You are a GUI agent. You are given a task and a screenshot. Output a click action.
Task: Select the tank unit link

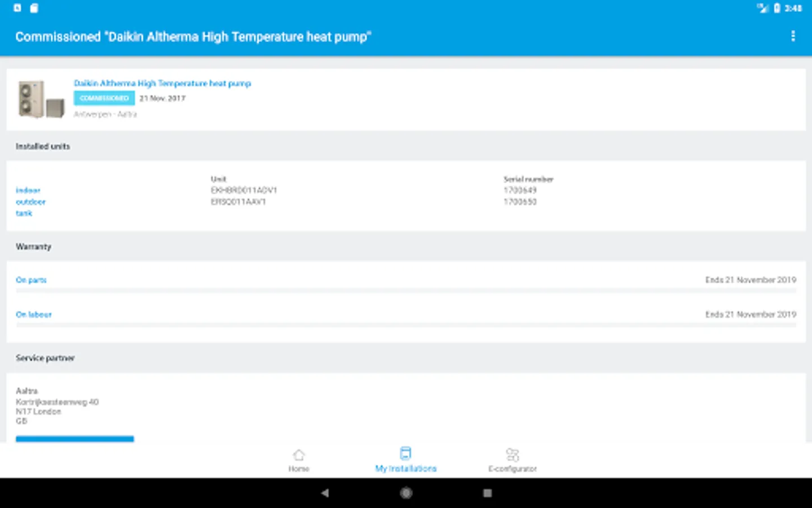(x=24, y=213)
